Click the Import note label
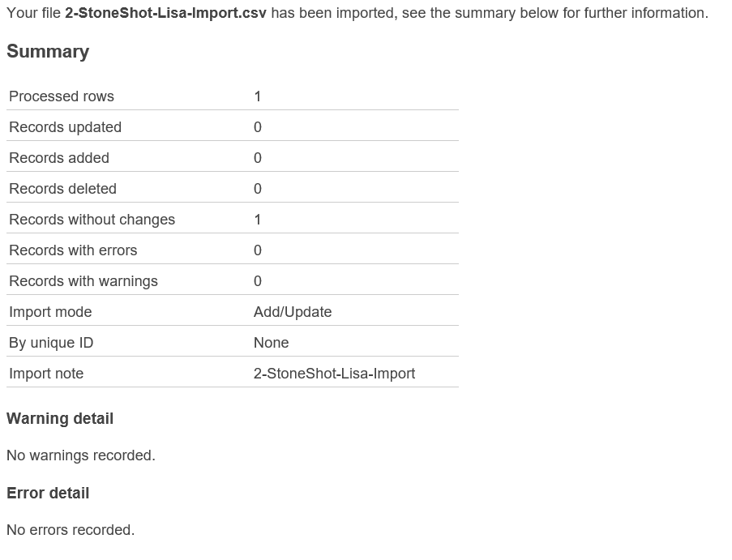 46,374
